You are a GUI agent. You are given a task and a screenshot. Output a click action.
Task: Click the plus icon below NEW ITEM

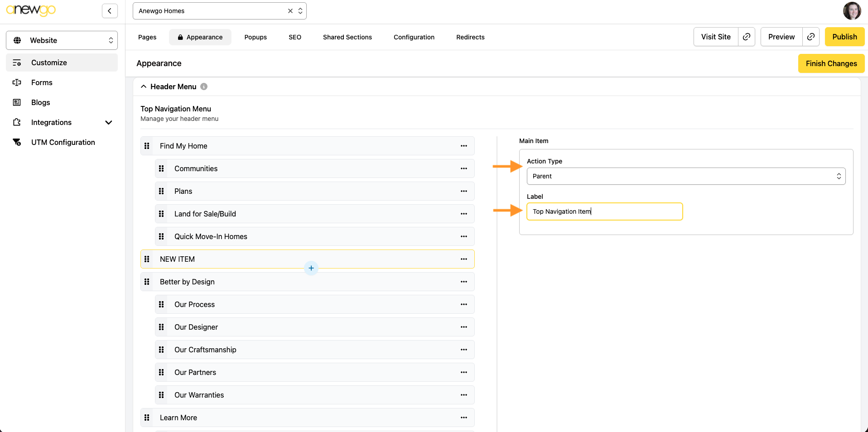point(311,268)
